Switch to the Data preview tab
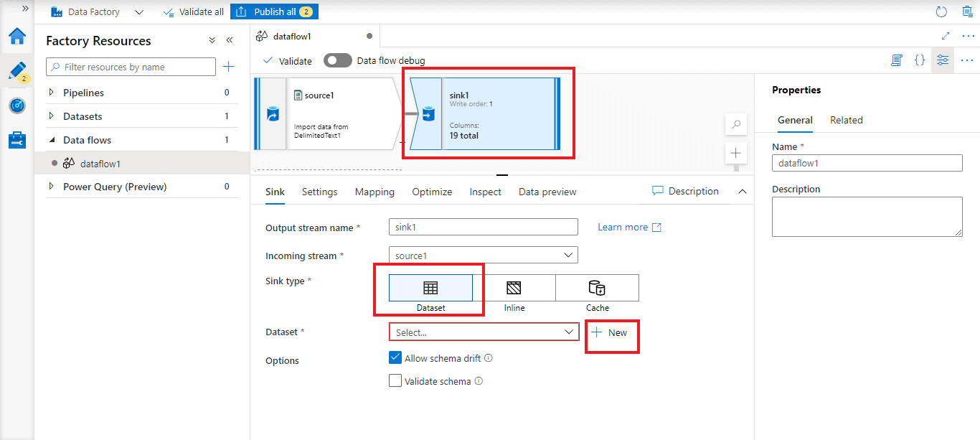Screen dimensions: 980x440 (547, 192)
